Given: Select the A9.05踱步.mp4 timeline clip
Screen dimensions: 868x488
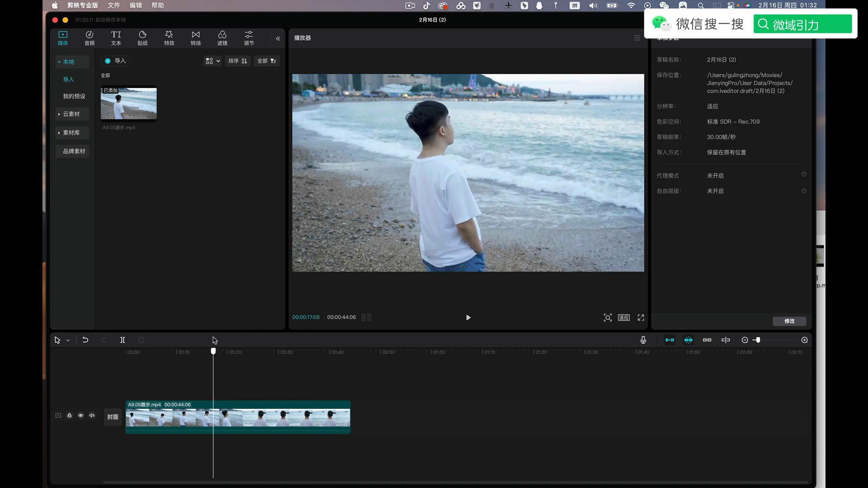Looking at the screenshot, I should 238,417.
